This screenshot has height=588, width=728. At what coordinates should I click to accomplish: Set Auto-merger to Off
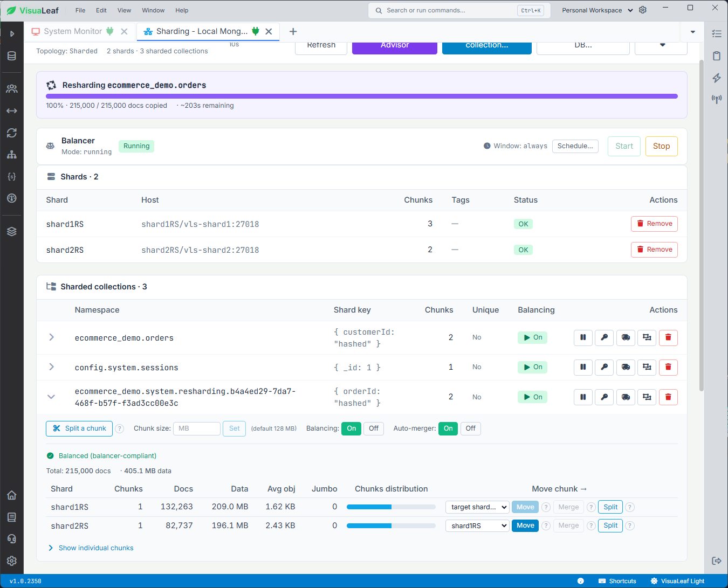click(x=470, y=428)
